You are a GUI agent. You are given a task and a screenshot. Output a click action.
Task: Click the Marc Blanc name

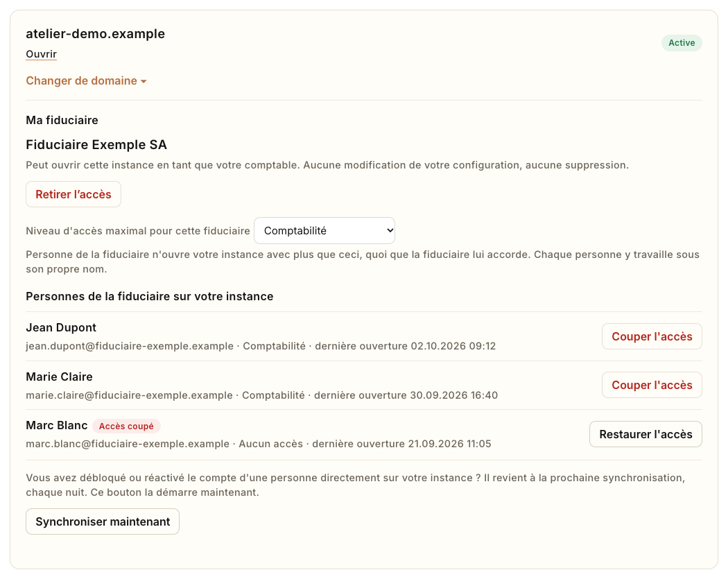(57, 425)
